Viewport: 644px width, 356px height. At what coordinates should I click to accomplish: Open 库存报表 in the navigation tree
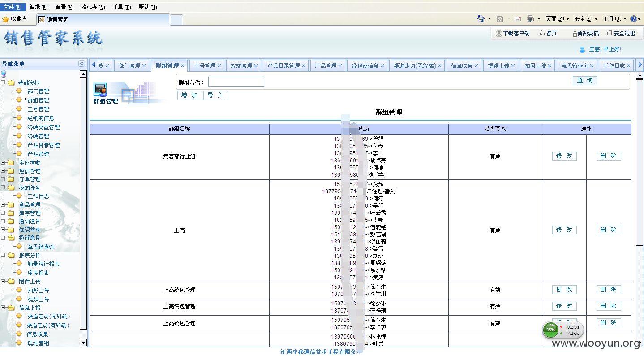(x=38, y=273)
